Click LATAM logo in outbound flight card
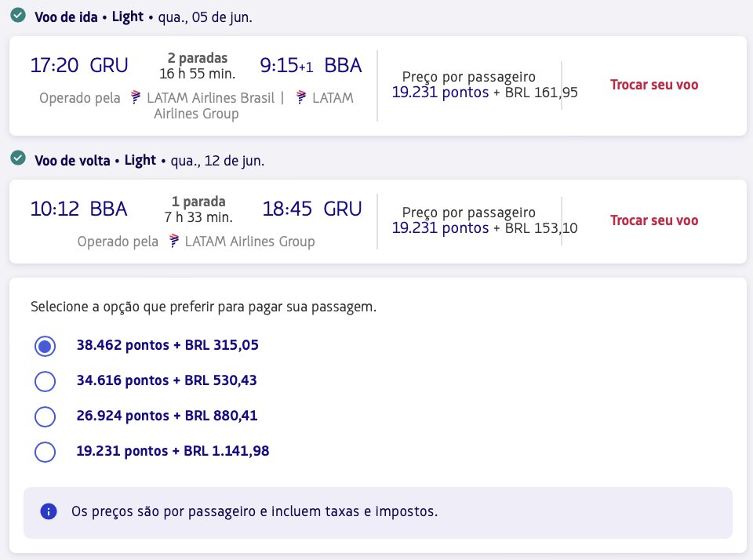Viewport: 753px width, 560px height. [x=301, y=97]
